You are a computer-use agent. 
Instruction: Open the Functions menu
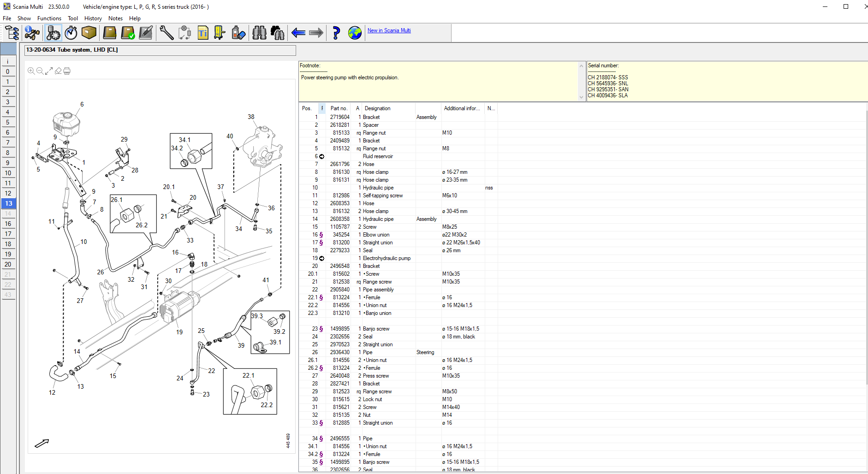(x=49, y=18)
